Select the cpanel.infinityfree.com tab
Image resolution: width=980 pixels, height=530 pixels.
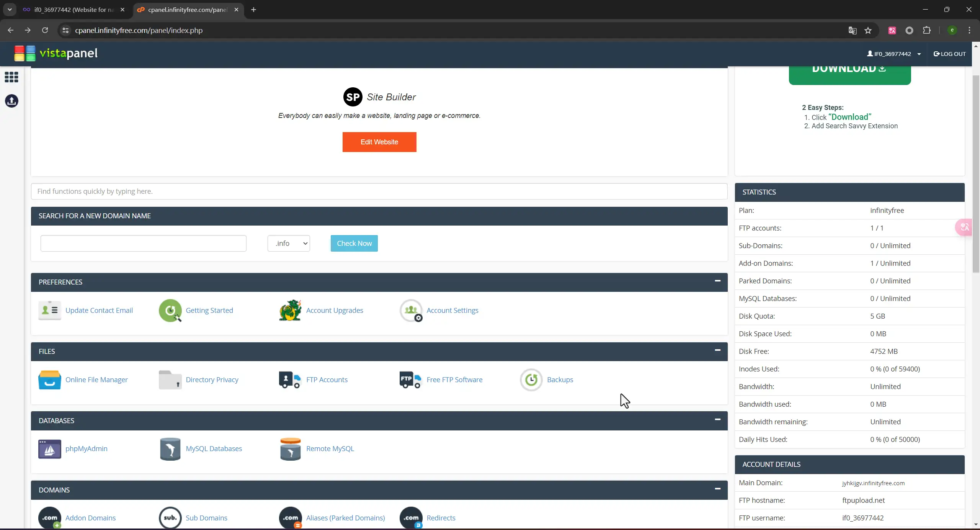tap(188, 10)
